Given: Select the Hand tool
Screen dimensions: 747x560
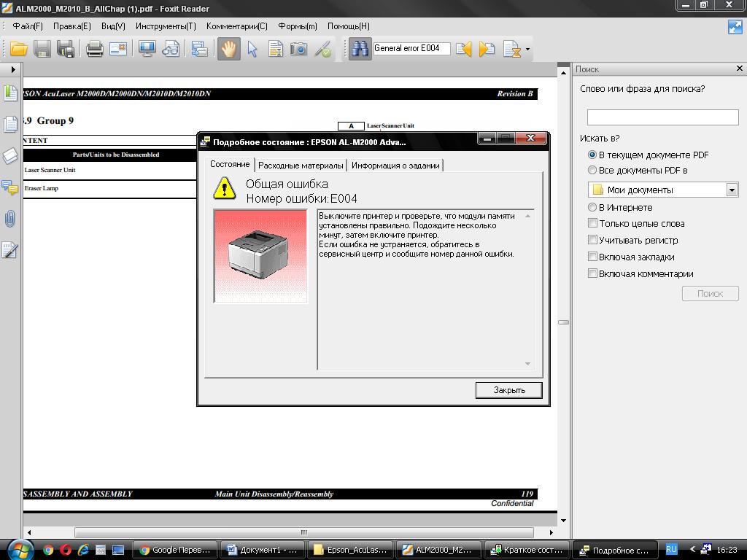Looking at the screenshot, I should click(x=229, y=49).
